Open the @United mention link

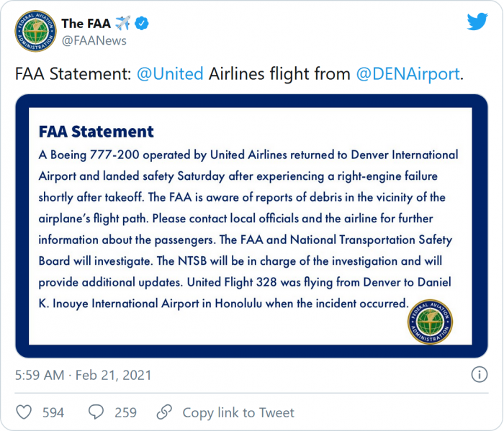tap(170, 74)
